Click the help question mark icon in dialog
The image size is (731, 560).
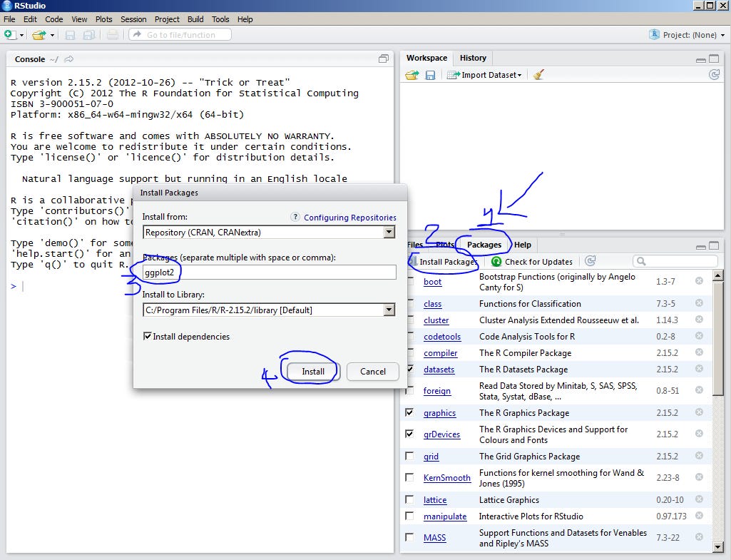(x=295, y=217)
